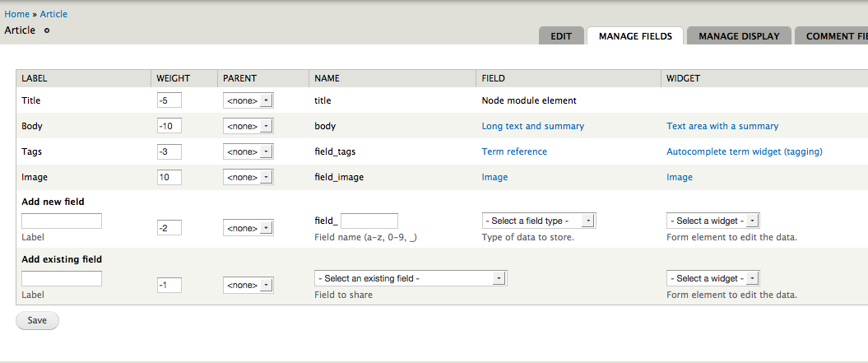This screenshot has width=868, height=363.
Task: Open the 'Term reference' field type link
Action: click(x=513, y=151)
